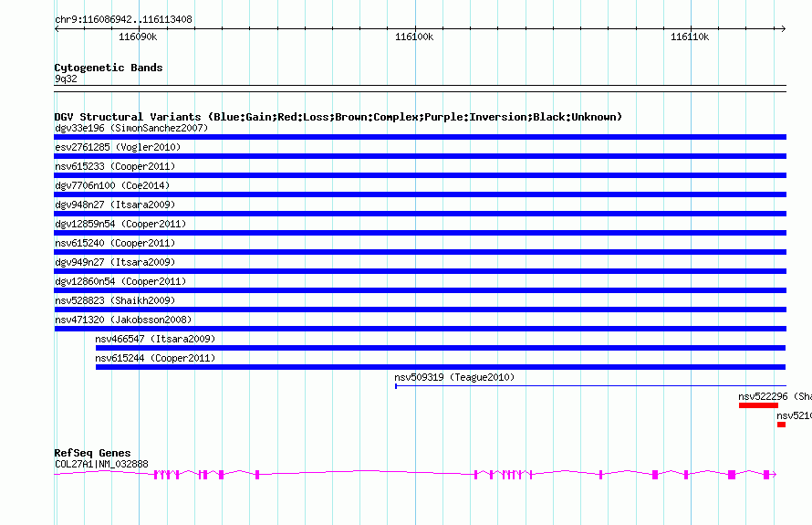812x525 pixels.
Task: Open dgv12859n54 (Cooper2011) variant label
Action: click(x=120, y=224)
